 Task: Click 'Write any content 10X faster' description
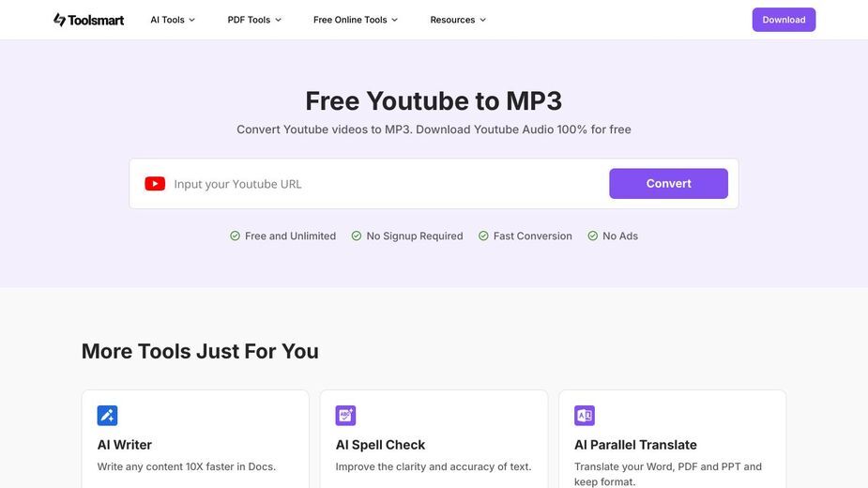point(187,466)
